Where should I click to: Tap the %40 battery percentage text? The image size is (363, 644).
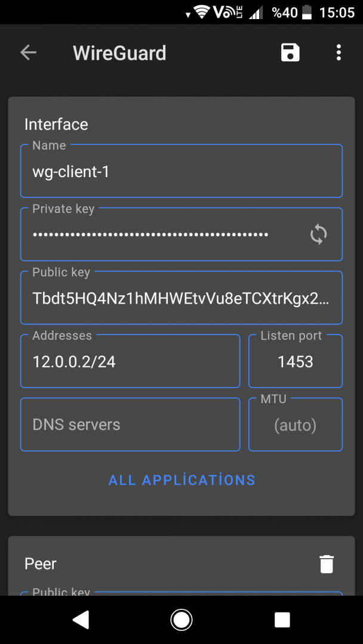coord(284,13)
